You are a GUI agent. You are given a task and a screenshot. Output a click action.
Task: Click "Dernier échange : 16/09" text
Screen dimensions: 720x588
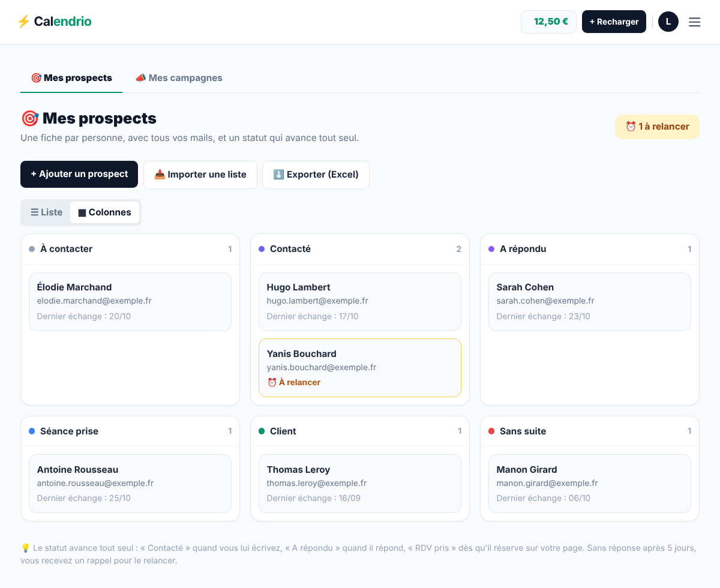[x=314, y=498]
